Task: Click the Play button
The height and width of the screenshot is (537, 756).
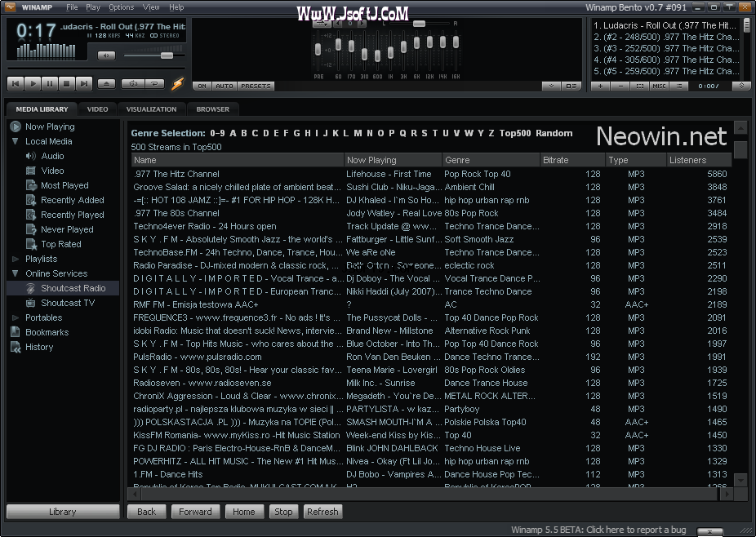Action: (x=33, y=84)
